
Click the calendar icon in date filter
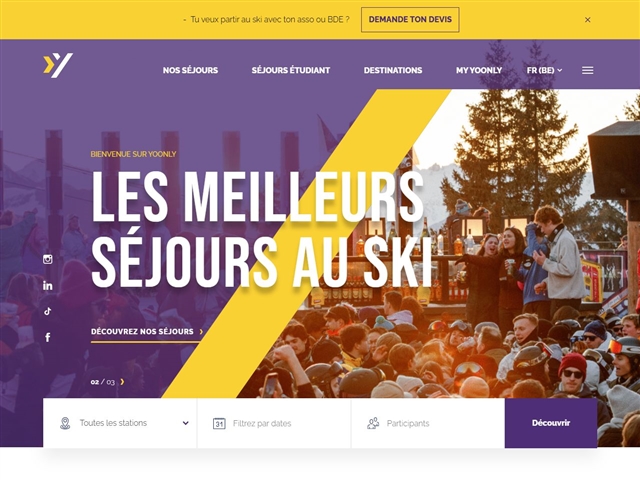219,423
